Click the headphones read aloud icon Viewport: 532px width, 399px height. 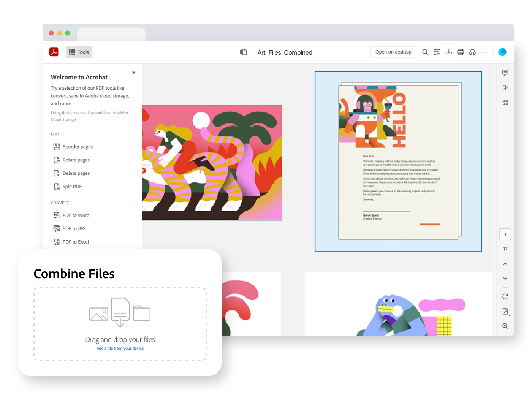point(472,52)
